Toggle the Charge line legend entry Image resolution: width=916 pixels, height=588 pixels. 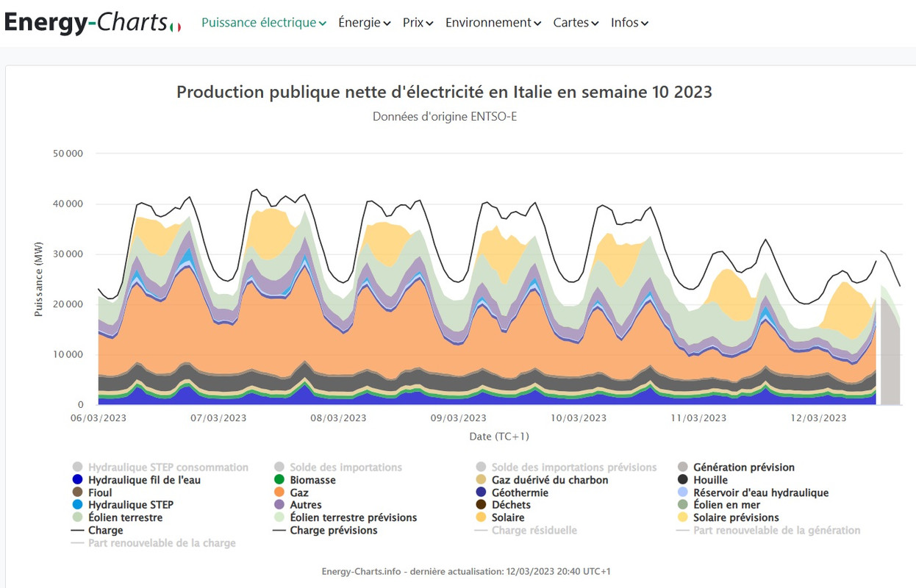click(97, 530)
